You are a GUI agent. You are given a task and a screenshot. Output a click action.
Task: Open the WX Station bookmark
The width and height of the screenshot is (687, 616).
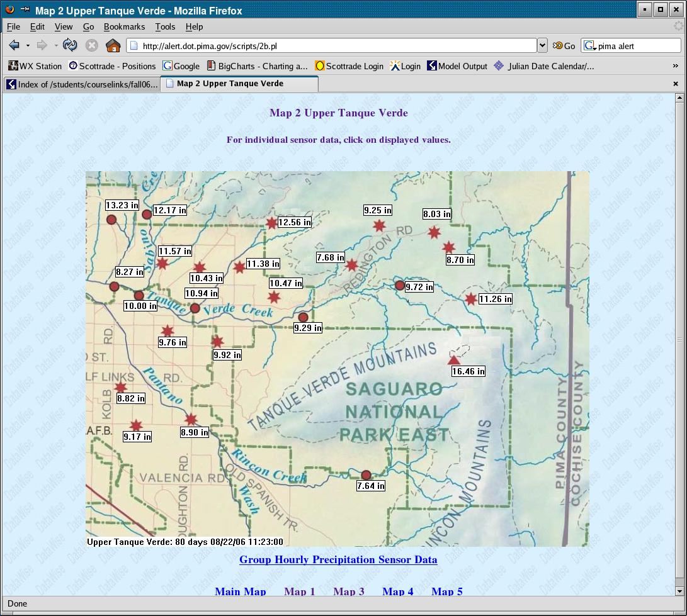click(x=35, y=66)
